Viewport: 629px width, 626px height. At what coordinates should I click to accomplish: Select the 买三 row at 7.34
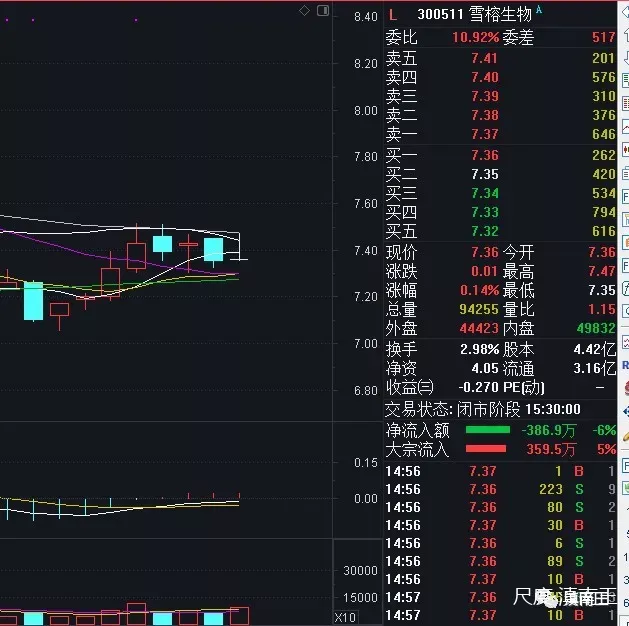[x=500, y=193]
